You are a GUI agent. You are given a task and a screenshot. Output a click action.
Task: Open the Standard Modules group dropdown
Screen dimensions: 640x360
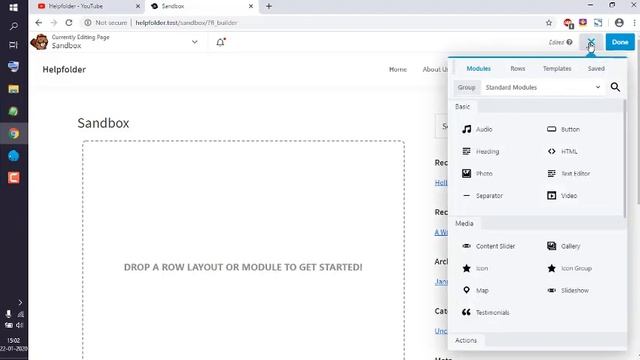click(542, 87)
